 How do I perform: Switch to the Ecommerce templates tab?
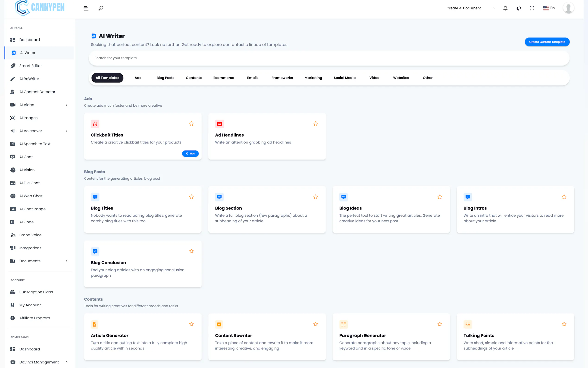click(223, 78)
